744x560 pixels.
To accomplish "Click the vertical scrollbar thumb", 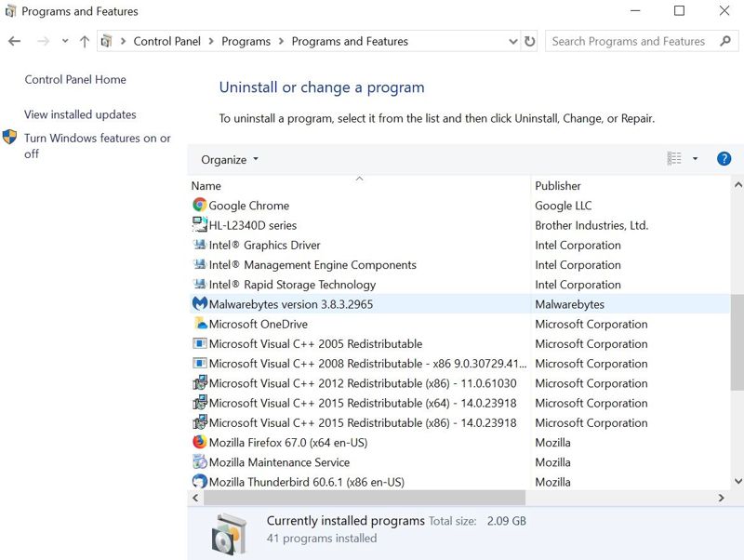I will pyautogui.click(x=737, y=341).
